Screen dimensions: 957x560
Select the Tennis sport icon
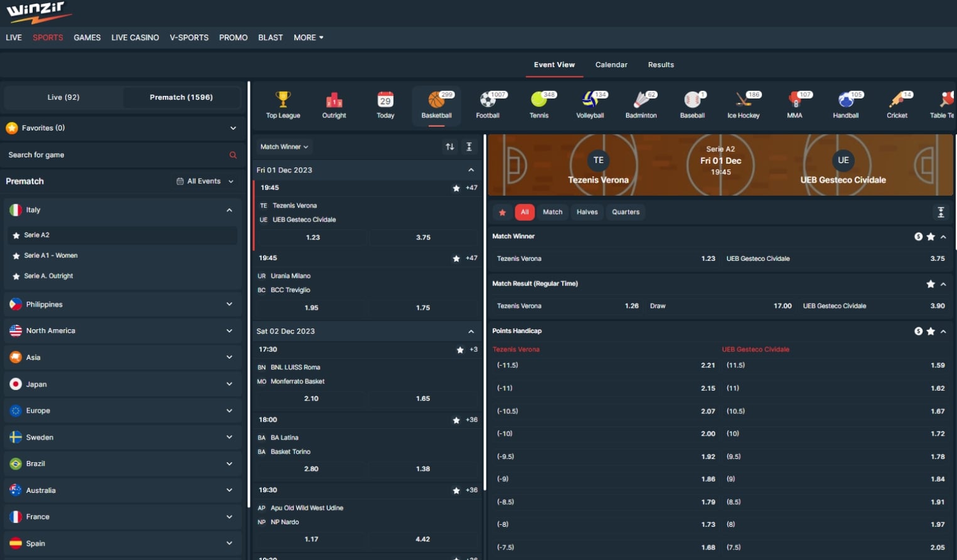(x=538, y=100)
